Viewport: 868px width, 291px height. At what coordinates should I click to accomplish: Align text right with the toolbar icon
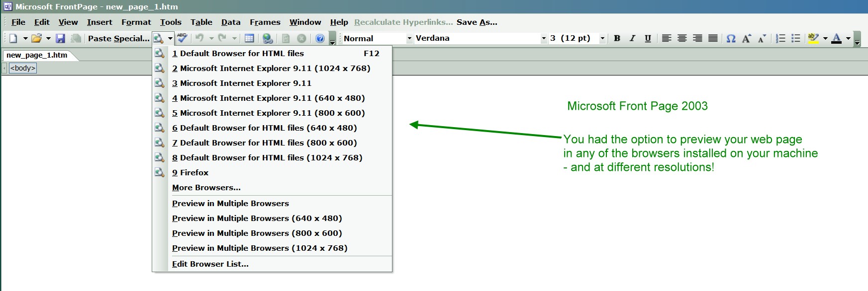click(x=697, y=38)
